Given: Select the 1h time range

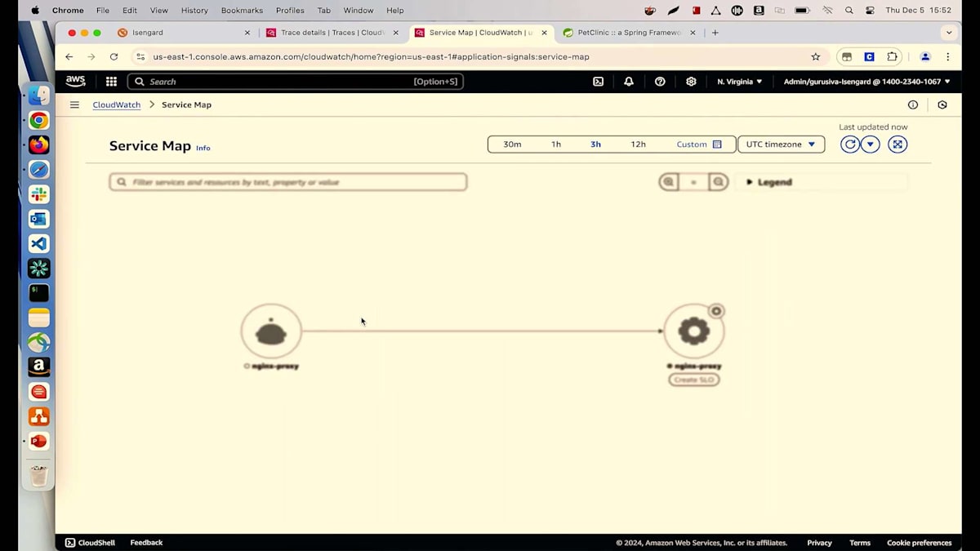Looking at the screenshot, I should point(556,144).
